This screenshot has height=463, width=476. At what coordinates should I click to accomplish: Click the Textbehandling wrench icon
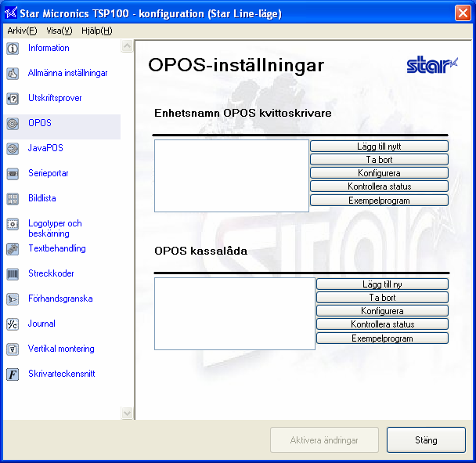coord(13,249)
